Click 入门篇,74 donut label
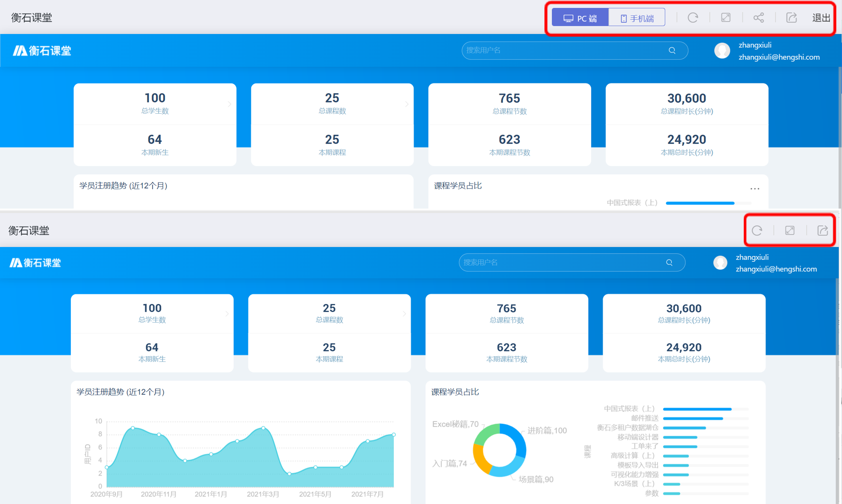The width and height of the screenshot is (842, 504). tap(449, 464)
